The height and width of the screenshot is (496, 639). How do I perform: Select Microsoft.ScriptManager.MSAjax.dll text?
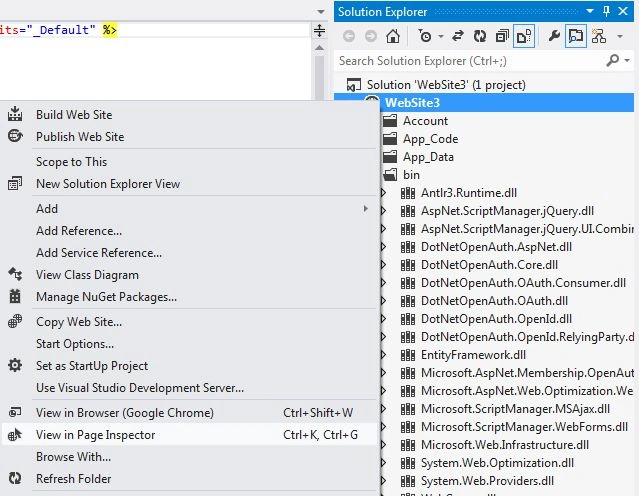click(515, 409)
